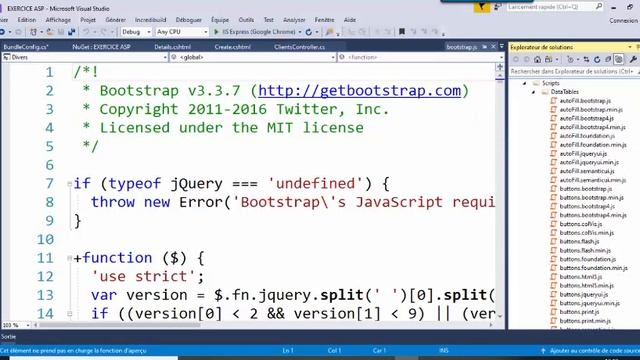The width and height of the screenshot is (640, 360).
Task: Click the Redo toolbar icon
Action: (x=104, y=32)
